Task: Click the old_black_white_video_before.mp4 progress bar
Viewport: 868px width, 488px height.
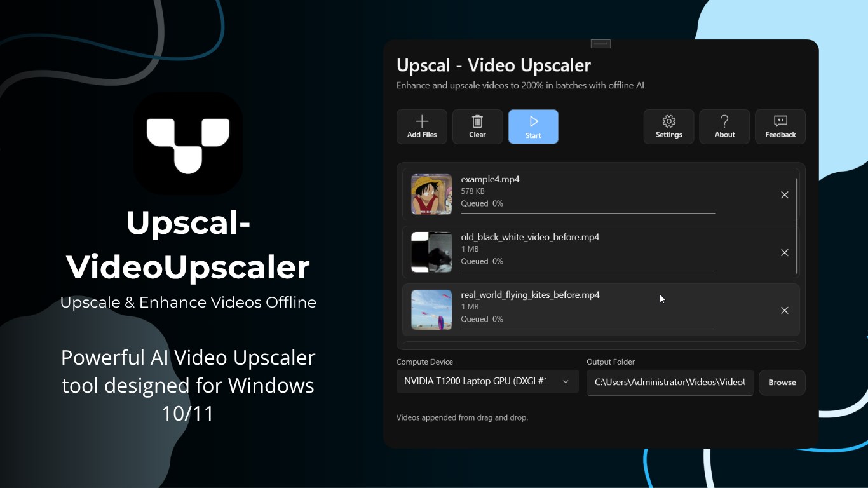Action: click(588, 271)
